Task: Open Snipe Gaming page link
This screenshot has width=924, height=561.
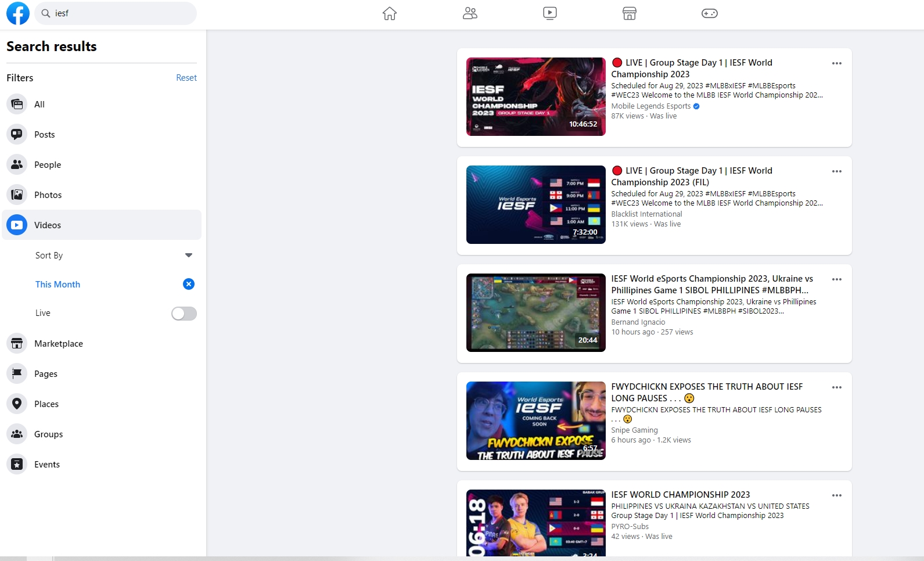Action: click(x=635, y=430)
